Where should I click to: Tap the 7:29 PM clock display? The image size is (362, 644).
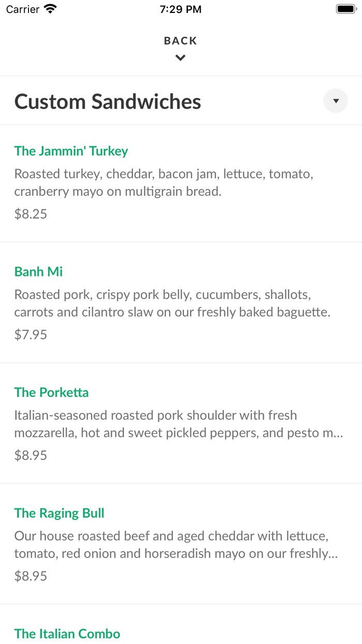[180, 9]
